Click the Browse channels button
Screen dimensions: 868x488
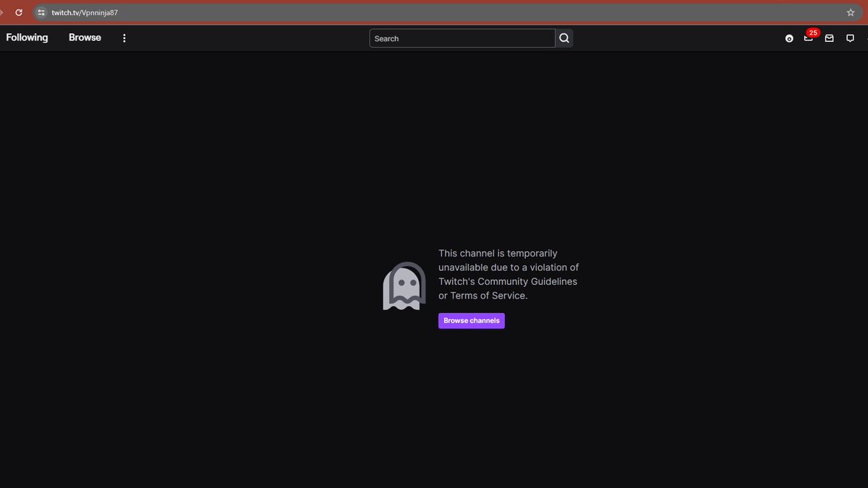click(x=472, y=321)
